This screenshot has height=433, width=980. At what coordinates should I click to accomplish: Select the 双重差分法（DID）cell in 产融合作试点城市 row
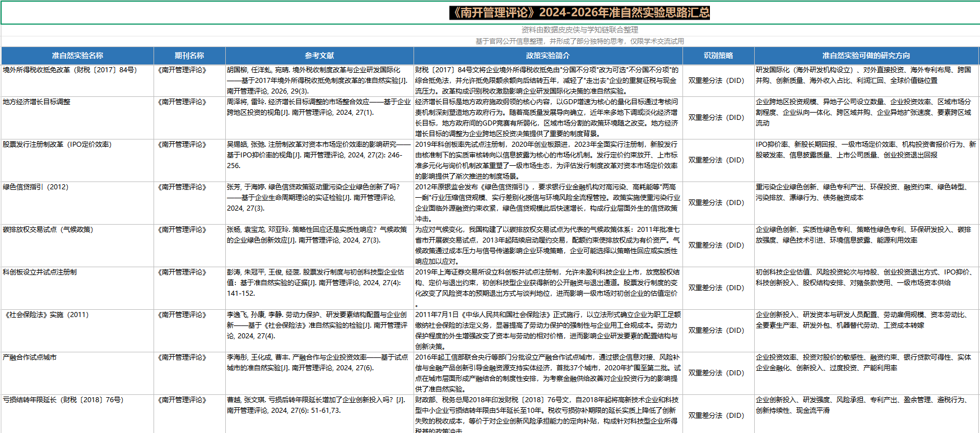point(718,373)
